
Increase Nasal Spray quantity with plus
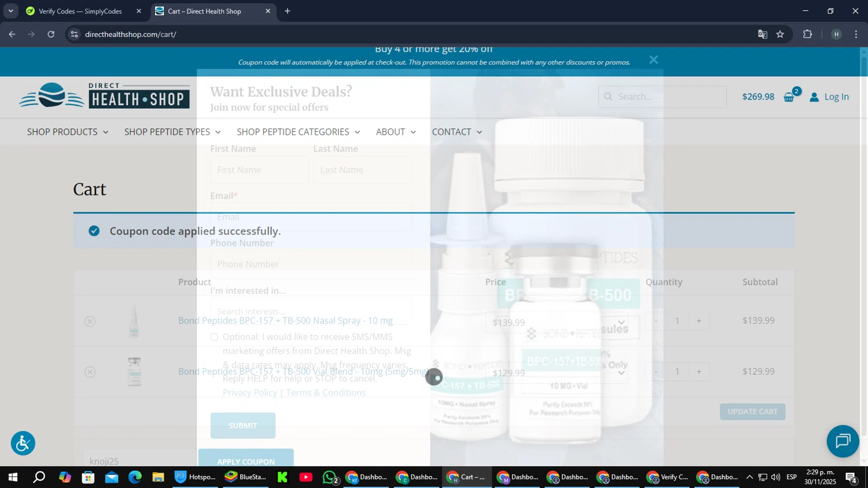click(x=699, y=321)
